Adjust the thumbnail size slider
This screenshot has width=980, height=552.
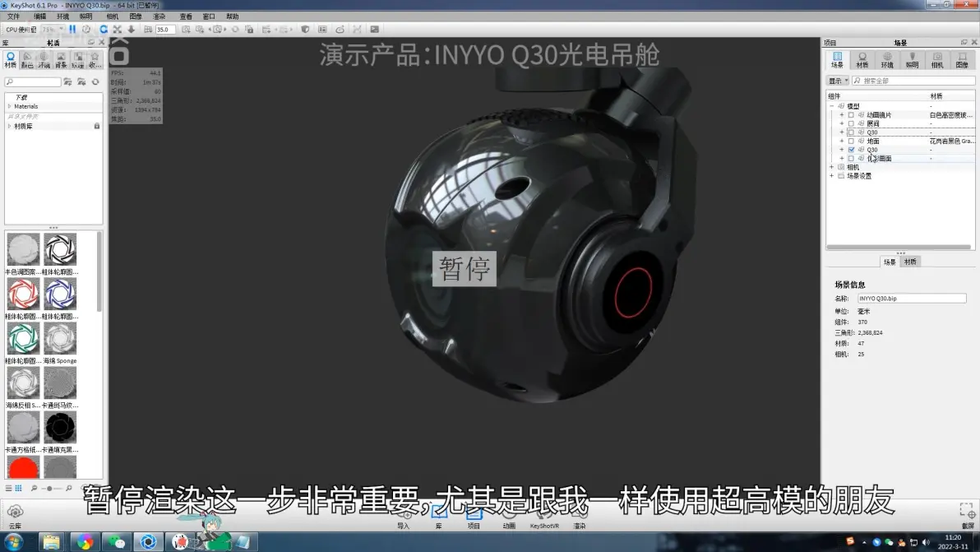click(50, 488)
